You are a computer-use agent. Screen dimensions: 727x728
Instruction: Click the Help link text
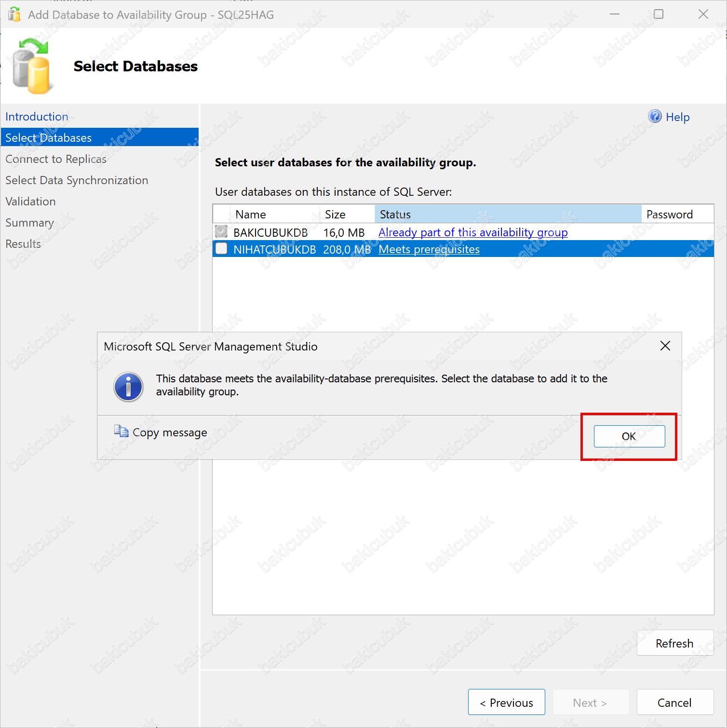677,117
